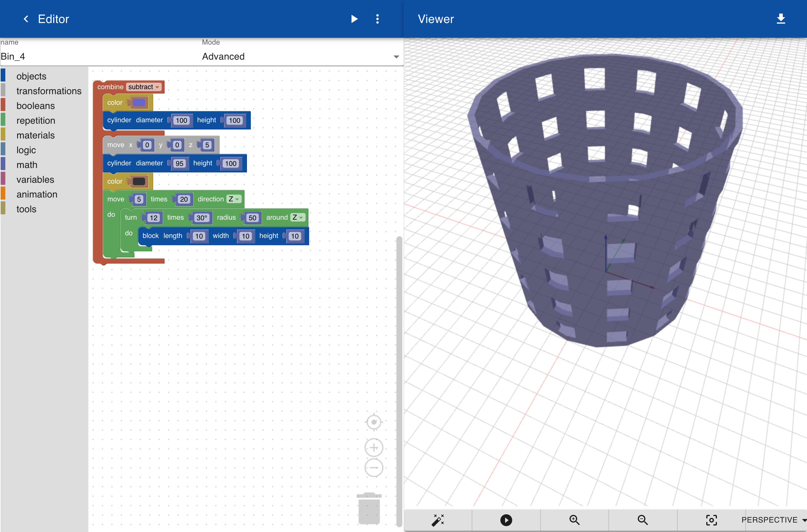Edit the turn block count value 12
The image size is (807, 532).
154,218
